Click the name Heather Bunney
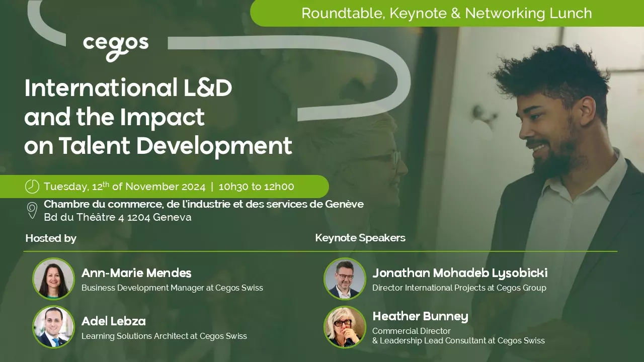Image resolution: width=644 pixels, height=362 pixels. [x=420, y=316]
